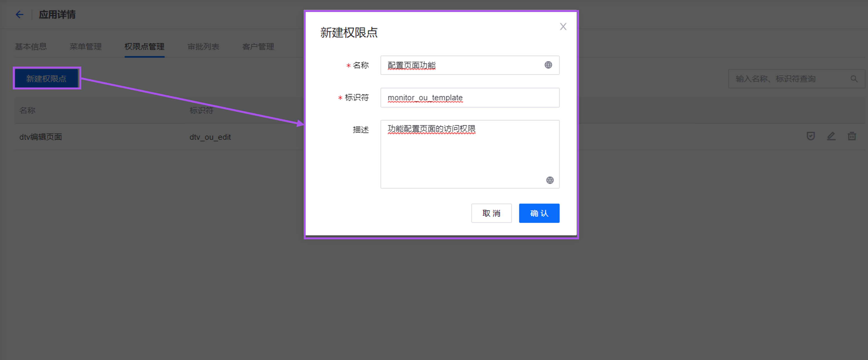Click the search magnifier icon
Image resolution: width=868 pixels, height=360 pixels.
854,79
